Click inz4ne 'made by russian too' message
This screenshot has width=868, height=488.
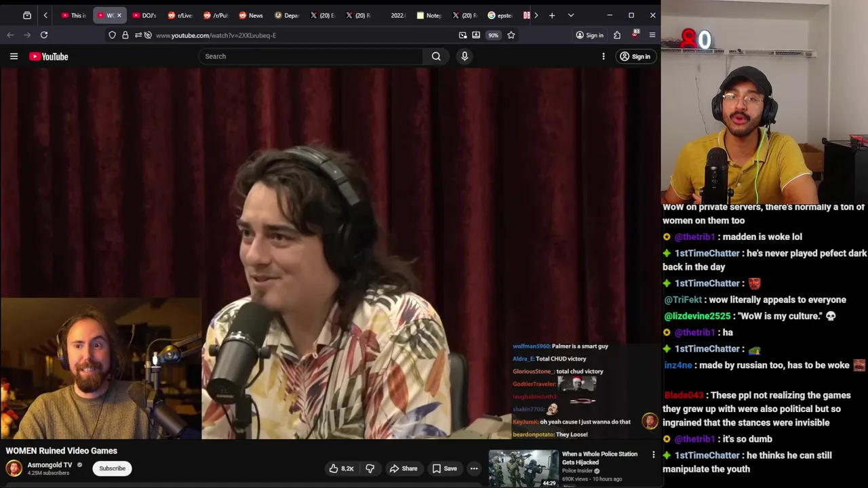click(765, 365)
